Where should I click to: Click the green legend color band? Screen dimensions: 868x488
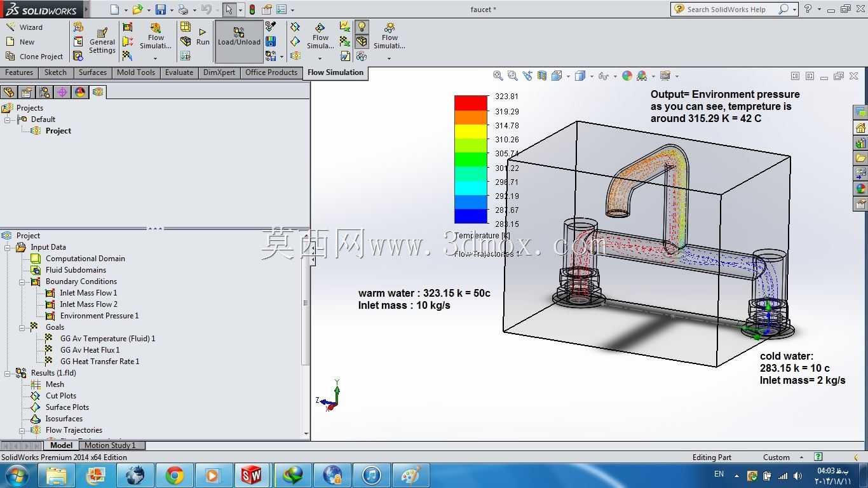coord(470,159)
